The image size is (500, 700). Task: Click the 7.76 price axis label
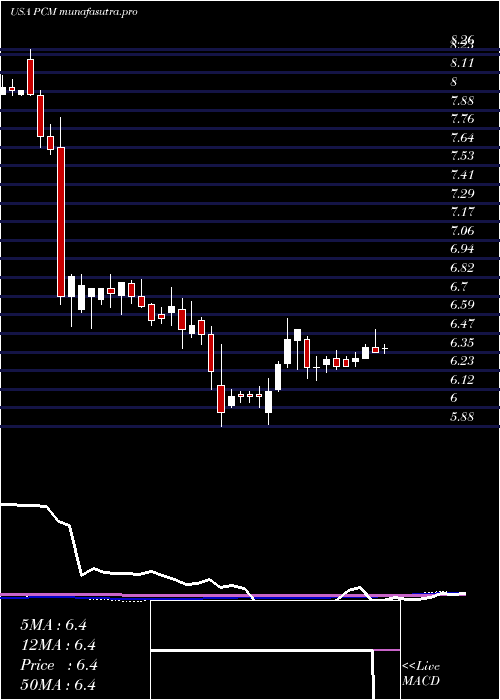462,119
